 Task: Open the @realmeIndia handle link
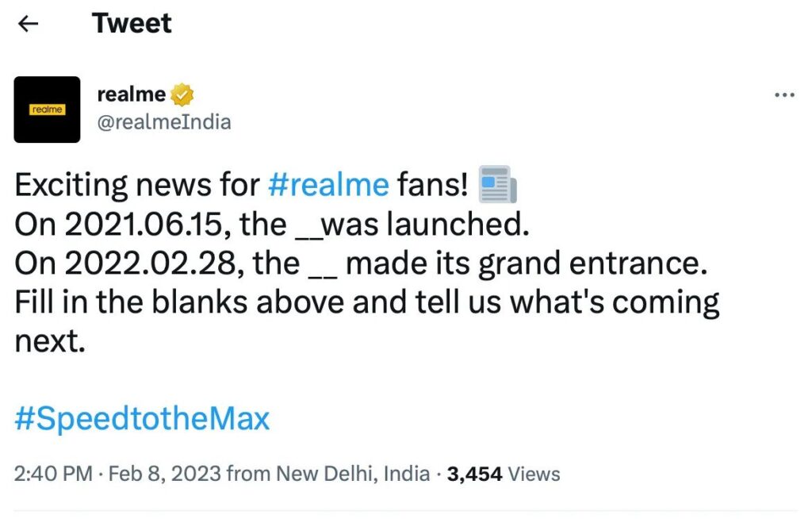pos(163,122)
